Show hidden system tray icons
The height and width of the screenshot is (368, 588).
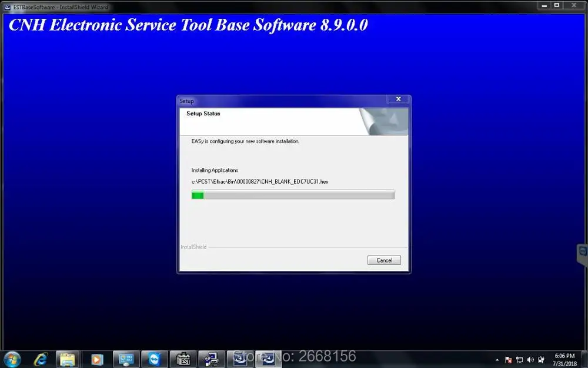click(x=497, y=360)
